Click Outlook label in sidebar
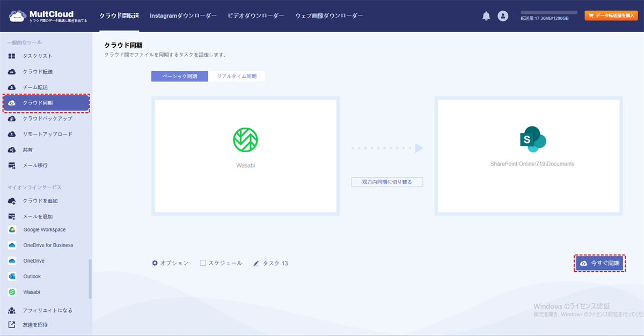This screenshot has width=644, height=336. 32,277
